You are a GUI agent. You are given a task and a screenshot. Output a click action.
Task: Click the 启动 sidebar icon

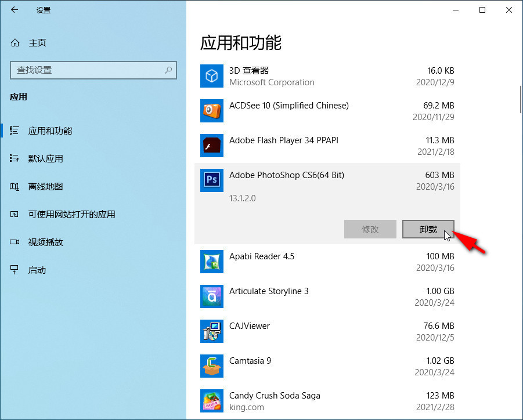(x=15, y=270)
